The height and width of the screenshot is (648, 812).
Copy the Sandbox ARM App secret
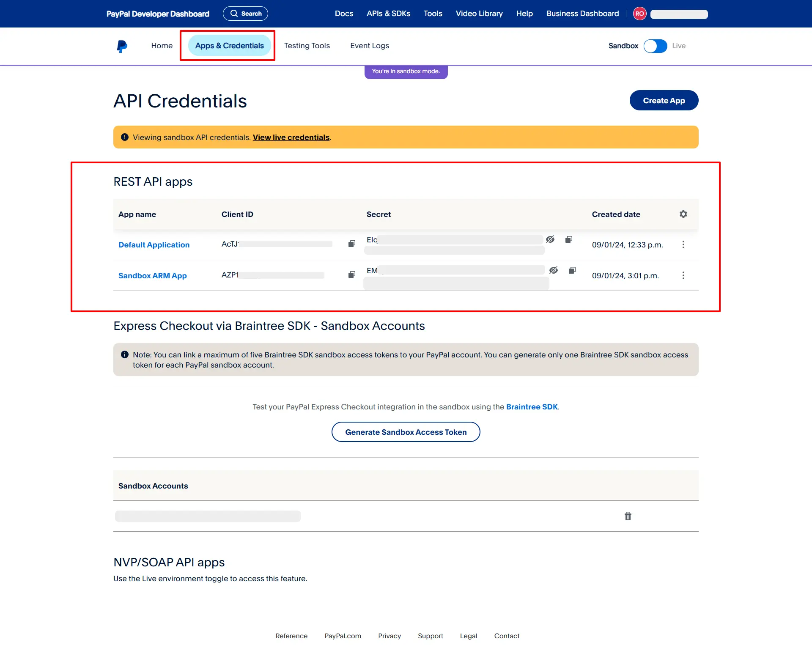[572, 270]
